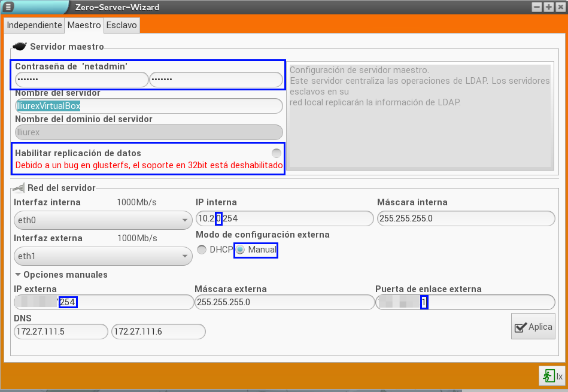Image resolution: width=568 pixels, height=392 pixels.
Task: Click the Máscara interna field
Action: [466, 218]
